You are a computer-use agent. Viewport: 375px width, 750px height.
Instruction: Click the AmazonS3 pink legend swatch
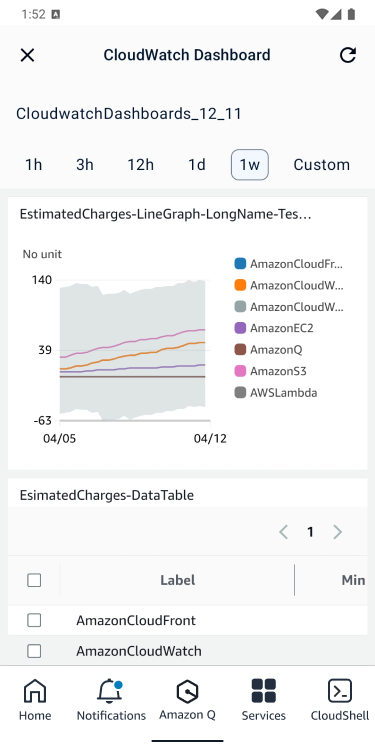coord(240,371)
